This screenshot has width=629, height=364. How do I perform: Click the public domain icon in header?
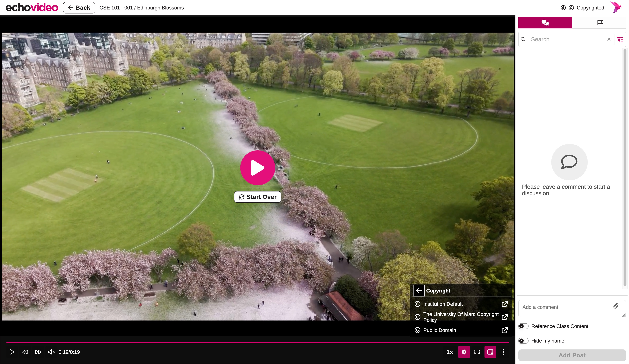(x=563, y=8)
